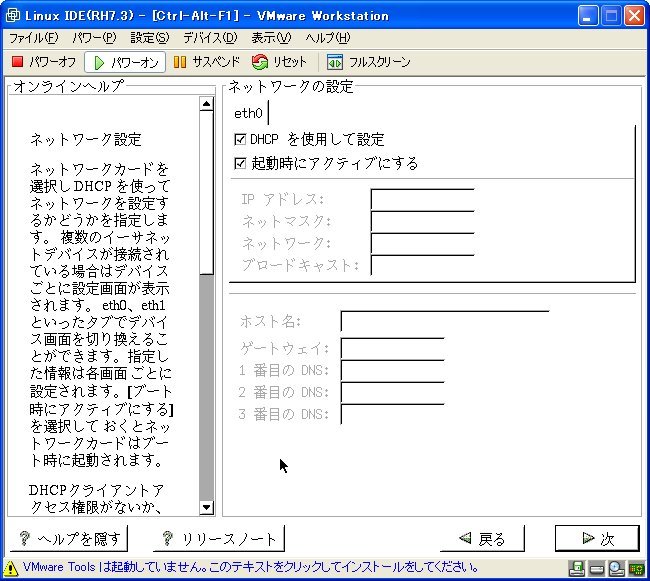The image size is (650, 581).
Task: Click the 3 番目の DNS input field
Action: click(x=393, y=414)
